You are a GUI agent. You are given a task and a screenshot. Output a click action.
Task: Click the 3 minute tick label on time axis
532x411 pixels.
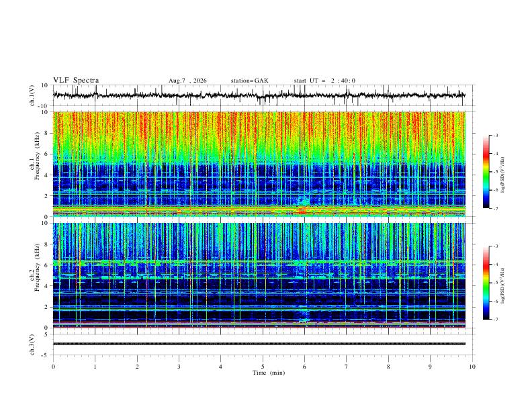(179, 367)
